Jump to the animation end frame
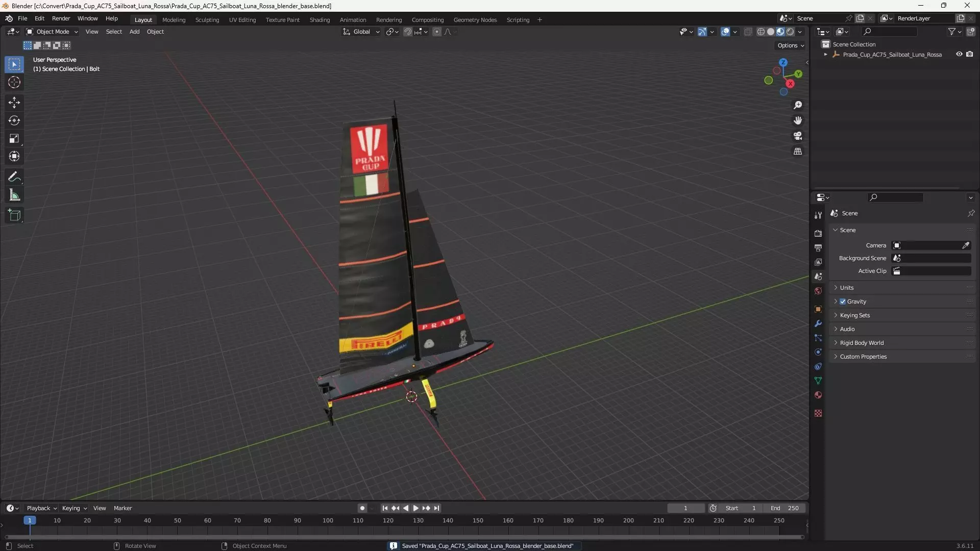The image size is (980, 551). click(x=436, y=508)
